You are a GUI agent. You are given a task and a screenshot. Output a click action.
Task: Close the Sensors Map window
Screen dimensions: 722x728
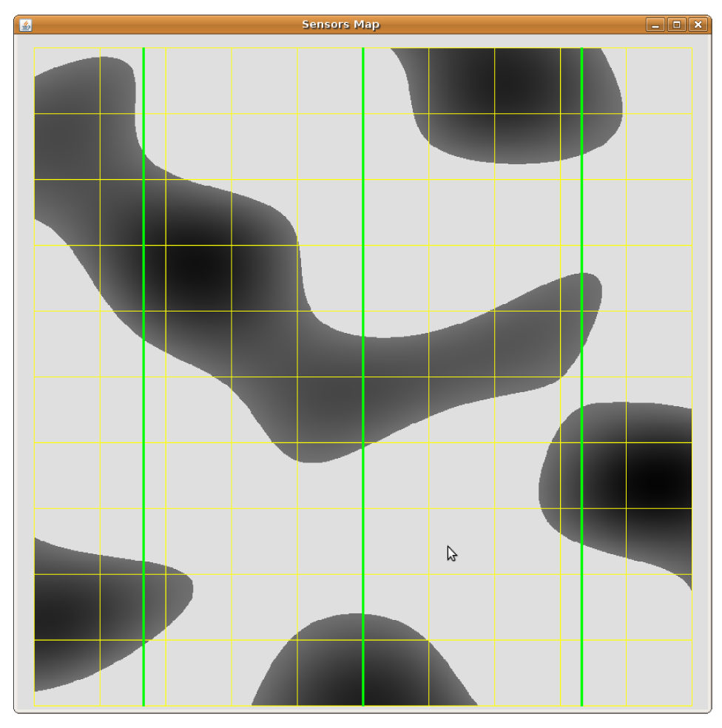click(698, 25)
